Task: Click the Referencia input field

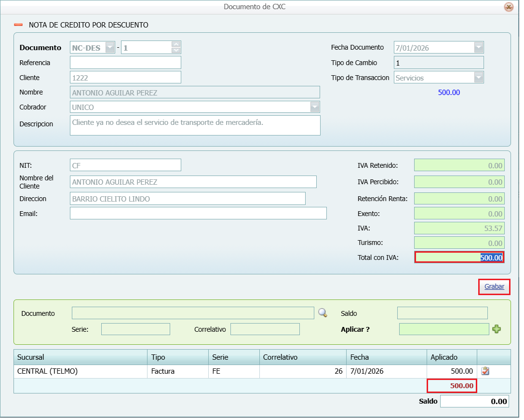Action: click(x=125, y=63)
